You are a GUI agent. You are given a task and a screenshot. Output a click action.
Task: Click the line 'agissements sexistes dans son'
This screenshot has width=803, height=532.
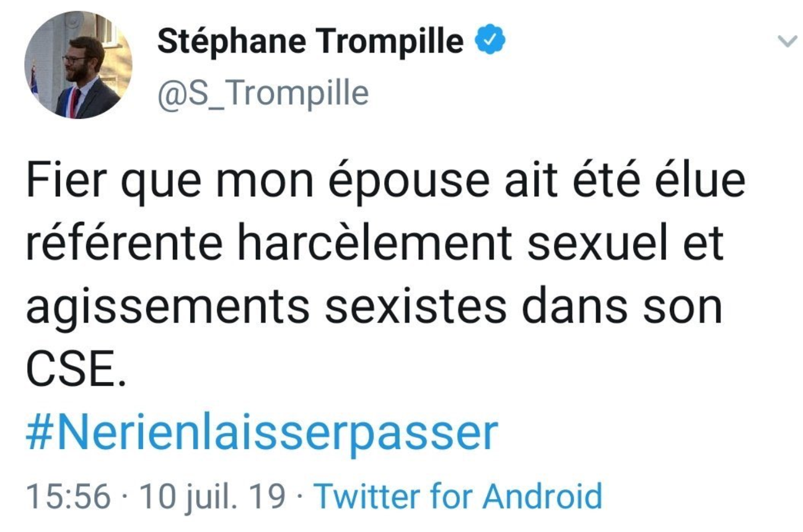[374, 307]
